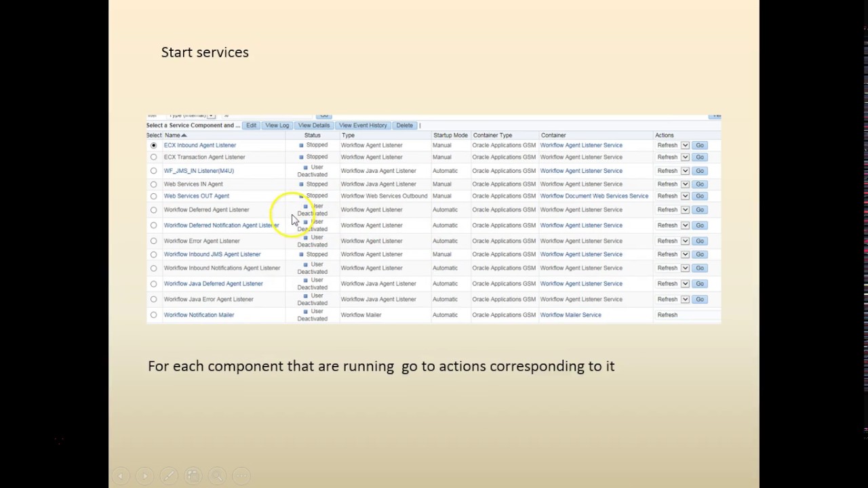The height and width of the screenshot is (488, 868).
Task: Click the Startup Mode column header
Action: [x=450, y=136]
